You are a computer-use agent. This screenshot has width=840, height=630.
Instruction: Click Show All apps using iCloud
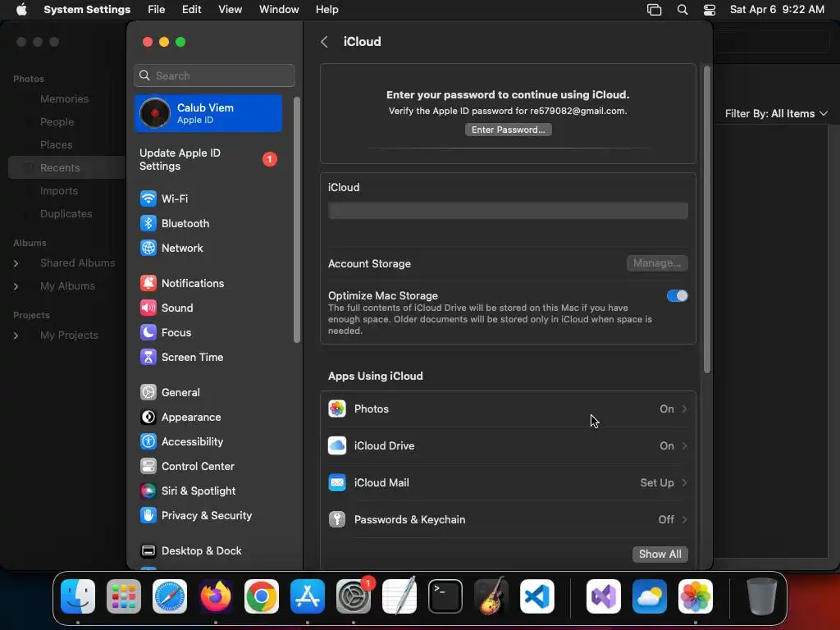tap(660, 555)
